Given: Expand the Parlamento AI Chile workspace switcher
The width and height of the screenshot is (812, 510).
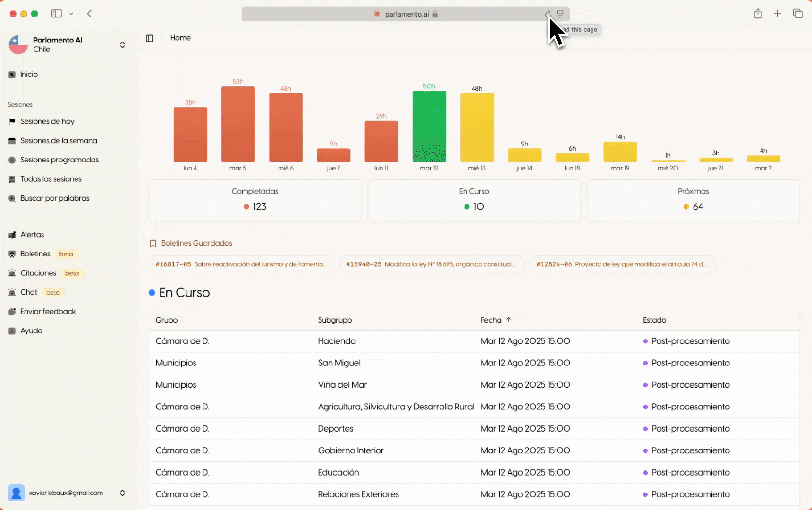Looking at the screenshot, I should click(122, 45).
